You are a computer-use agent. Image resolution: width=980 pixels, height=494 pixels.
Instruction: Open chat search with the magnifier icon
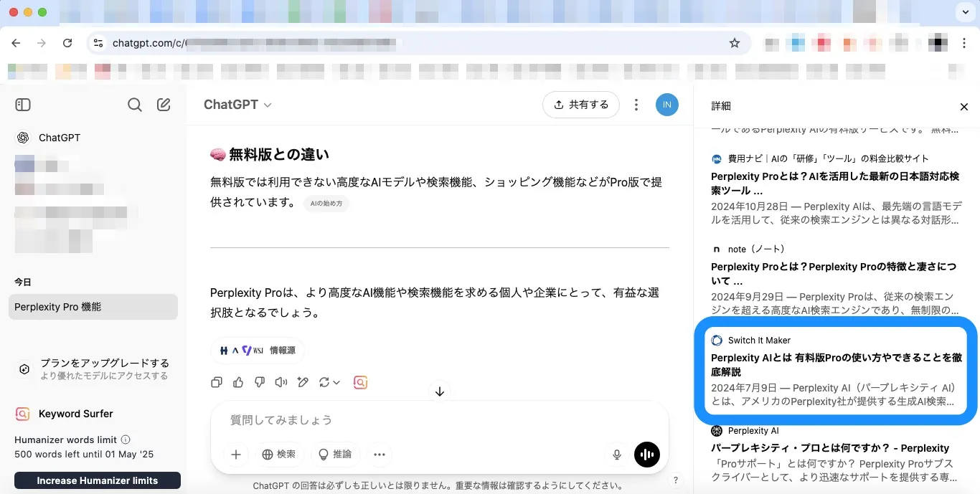pos(135,105)
